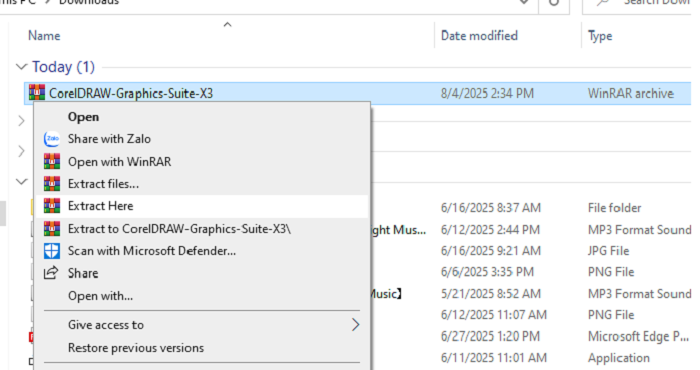Screen dimensions: 700x370
Task: Click the Application type cell
Action: click(619, 358)
